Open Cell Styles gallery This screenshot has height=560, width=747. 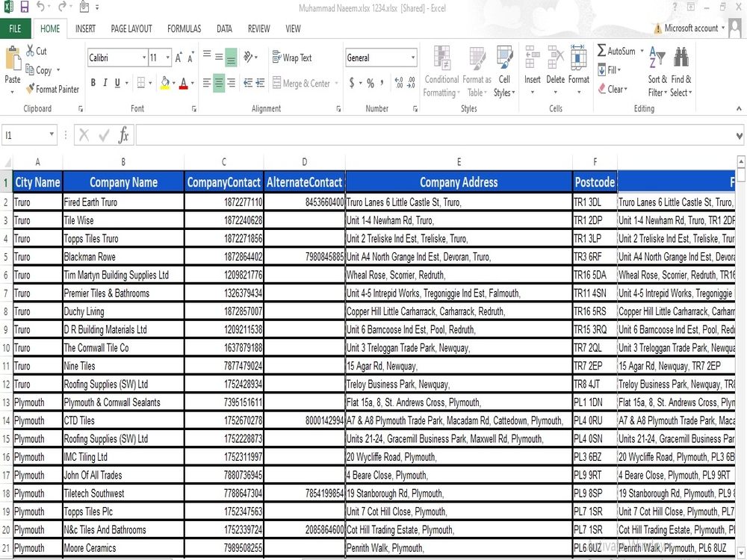click(x=504, y=72)
